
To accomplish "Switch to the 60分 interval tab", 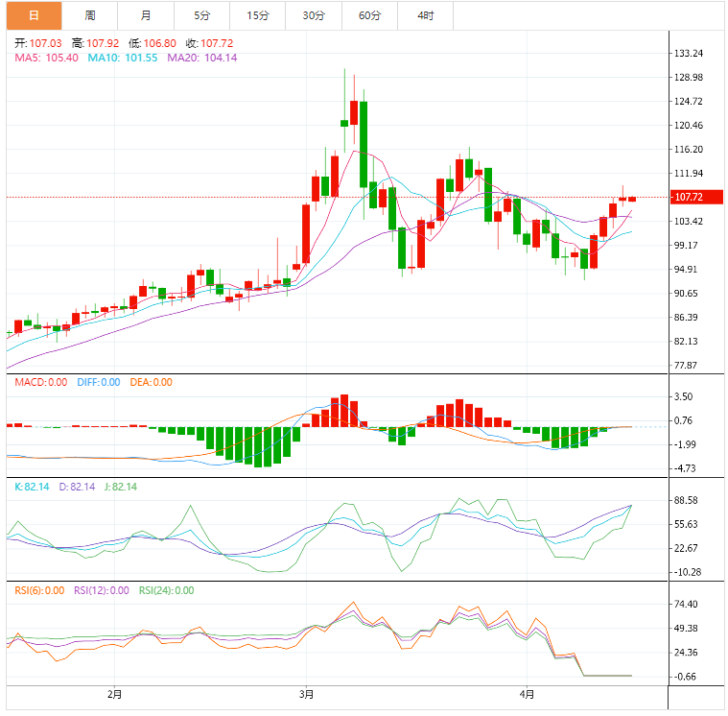I will click(369, 15).
